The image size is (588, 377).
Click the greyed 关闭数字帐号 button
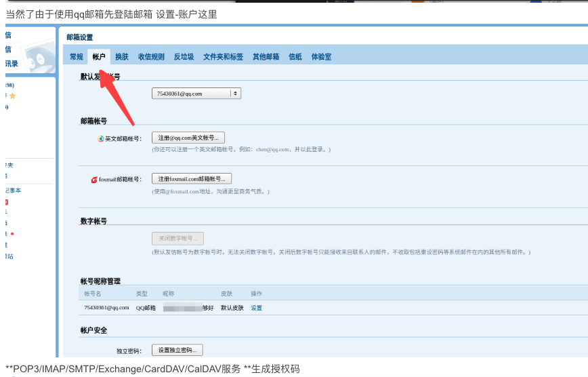click(x=177, y=239)
